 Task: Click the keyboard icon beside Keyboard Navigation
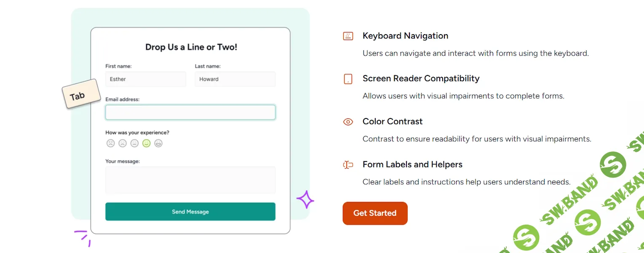(348, 36)
